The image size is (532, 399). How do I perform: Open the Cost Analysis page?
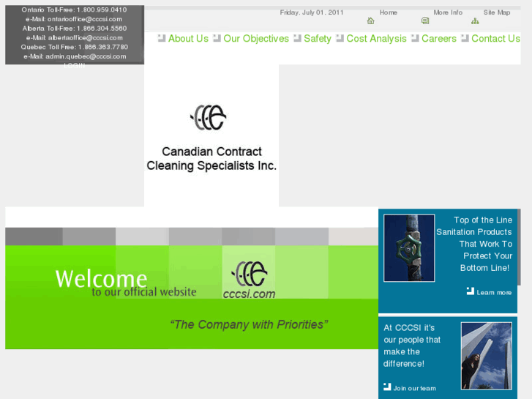(x=376, y=38)
